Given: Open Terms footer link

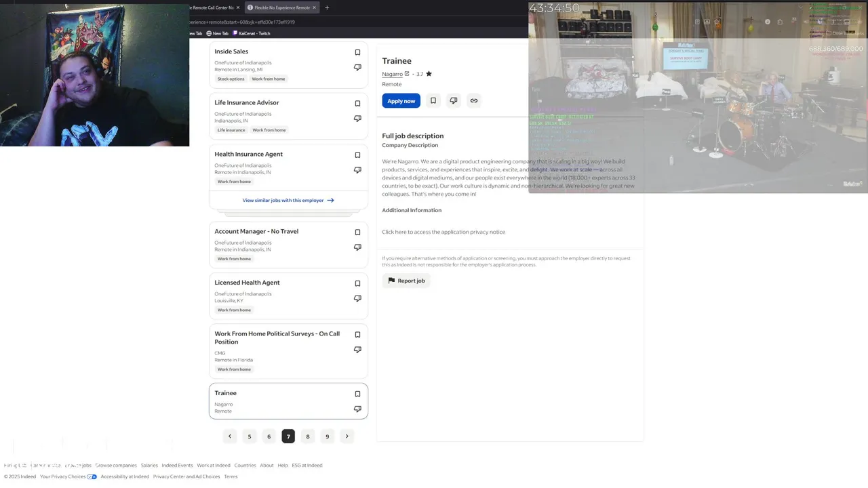Looking at the screenshot, I should (x=231, y=476).
